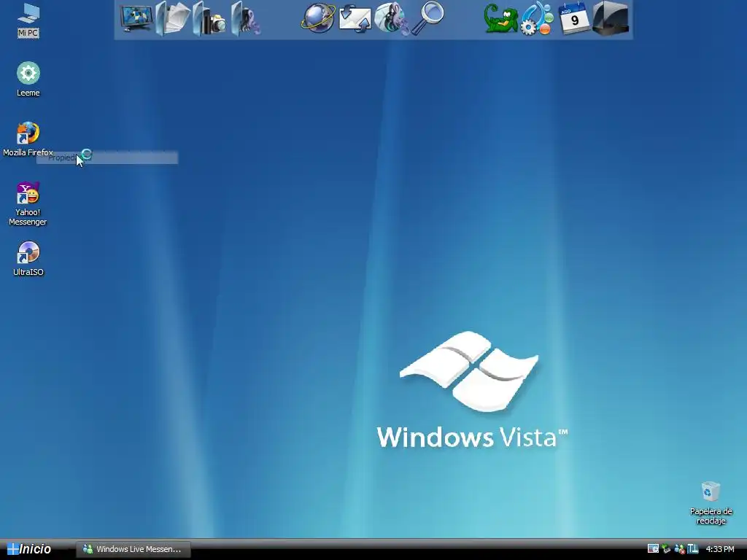
Task: Launch the Mozilla Firefox shortcut
Action: click(x=28, y=139)
